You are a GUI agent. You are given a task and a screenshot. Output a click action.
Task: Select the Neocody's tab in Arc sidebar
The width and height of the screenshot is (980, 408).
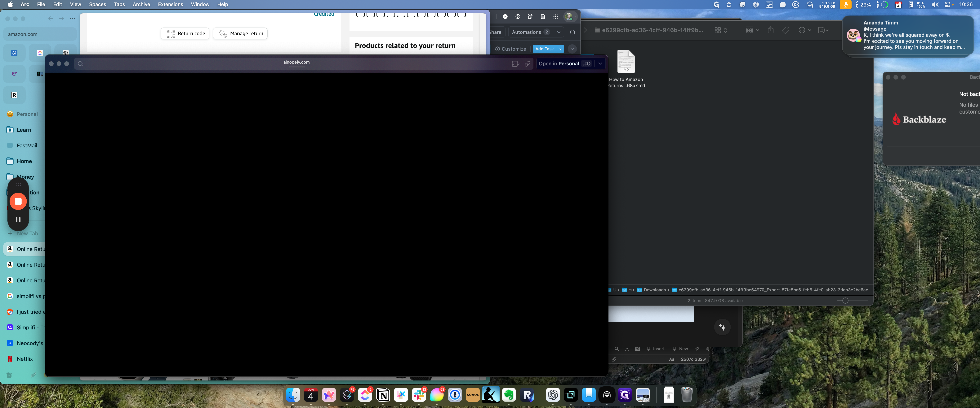tap(24, 343)
